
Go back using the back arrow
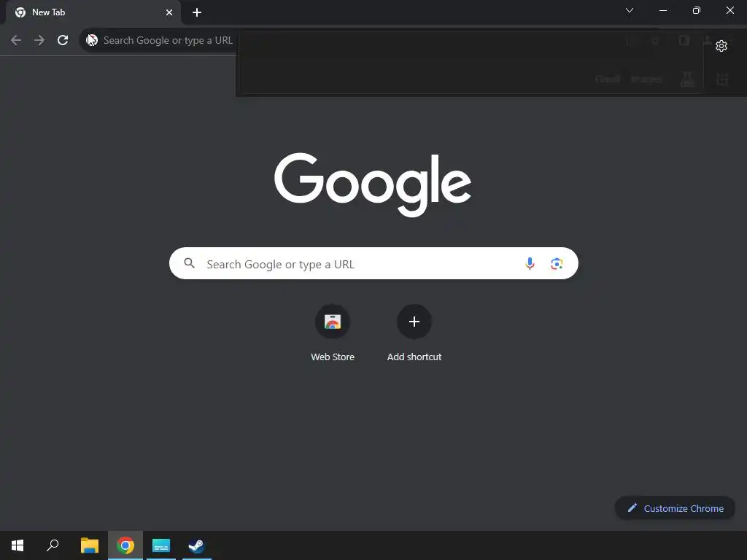click(x=16, y=40)
